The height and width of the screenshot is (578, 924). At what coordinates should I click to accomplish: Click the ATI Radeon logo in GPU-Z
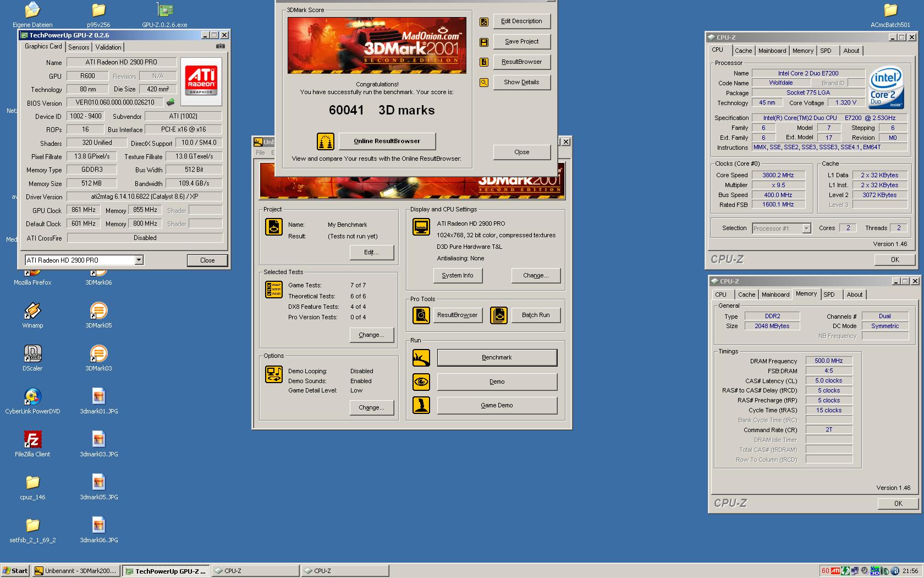(201, 81)
